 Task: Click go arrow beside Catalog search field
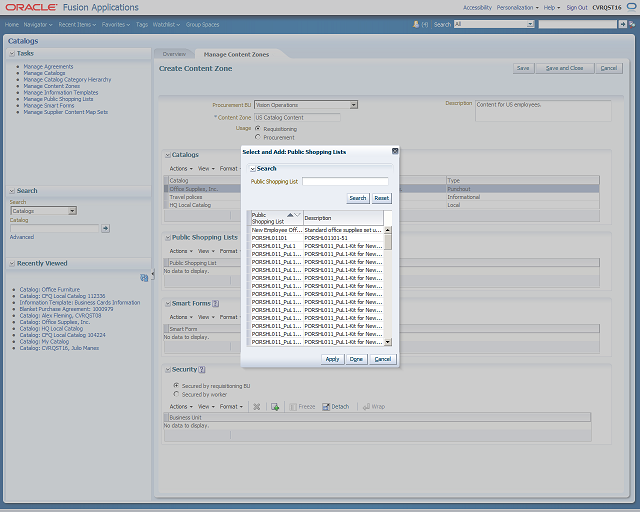(x=105, y=228)
